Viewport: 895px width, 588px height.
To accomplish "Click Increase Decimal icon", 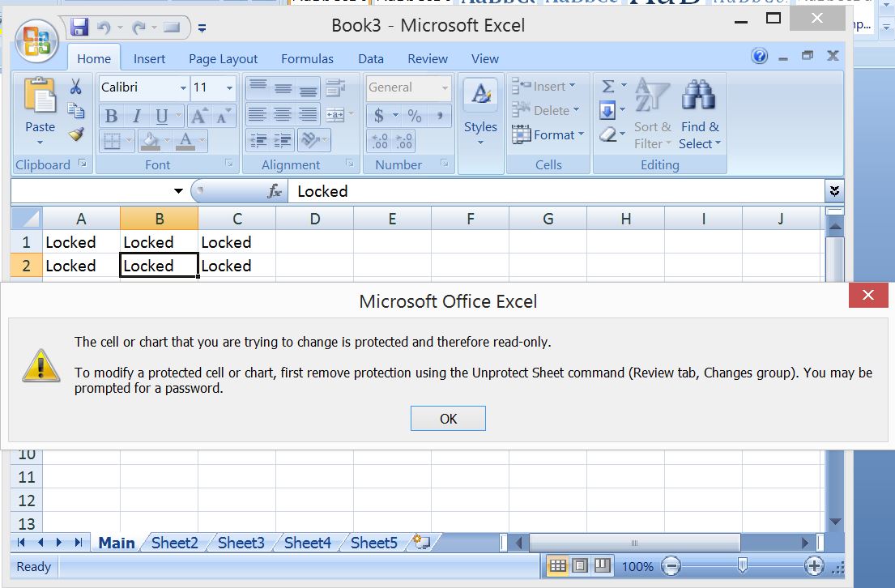I will tap(380, 141).
